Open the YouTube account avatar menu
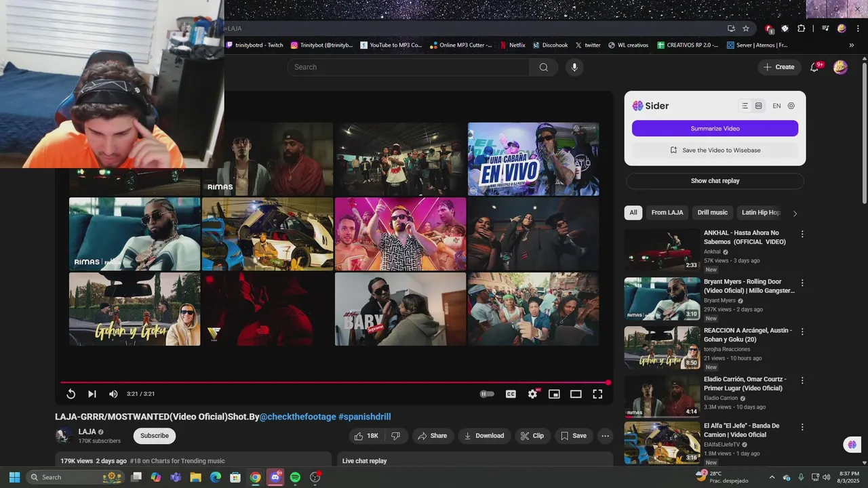Viewport: 868px width, 488px height. (x=840, y=67)
